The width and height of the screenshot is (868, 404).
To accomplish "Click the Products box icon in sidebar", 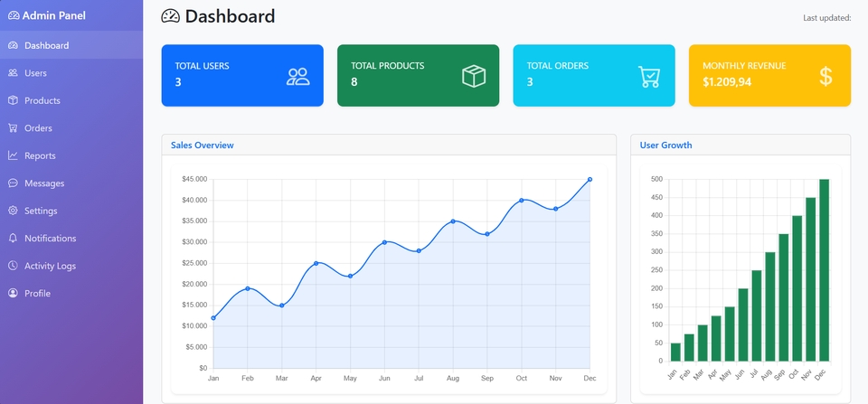I will [x=13, y=100].
